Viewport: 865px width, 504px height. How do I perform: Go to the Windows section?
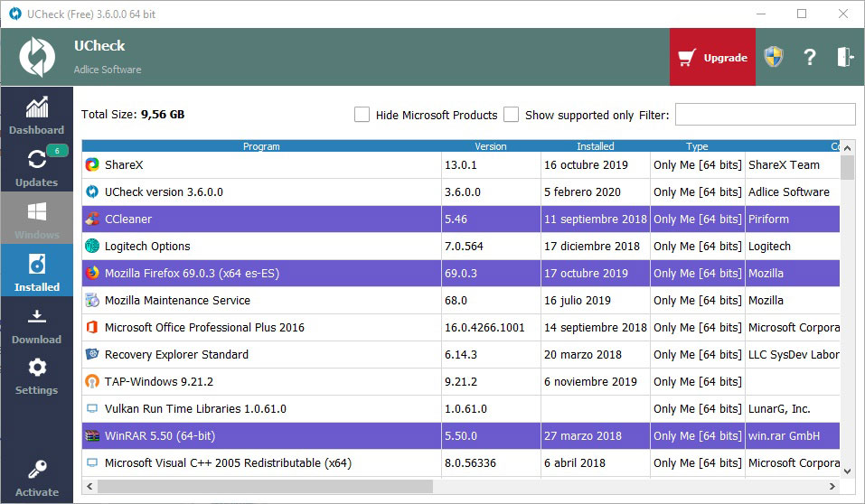click(36, 219)
